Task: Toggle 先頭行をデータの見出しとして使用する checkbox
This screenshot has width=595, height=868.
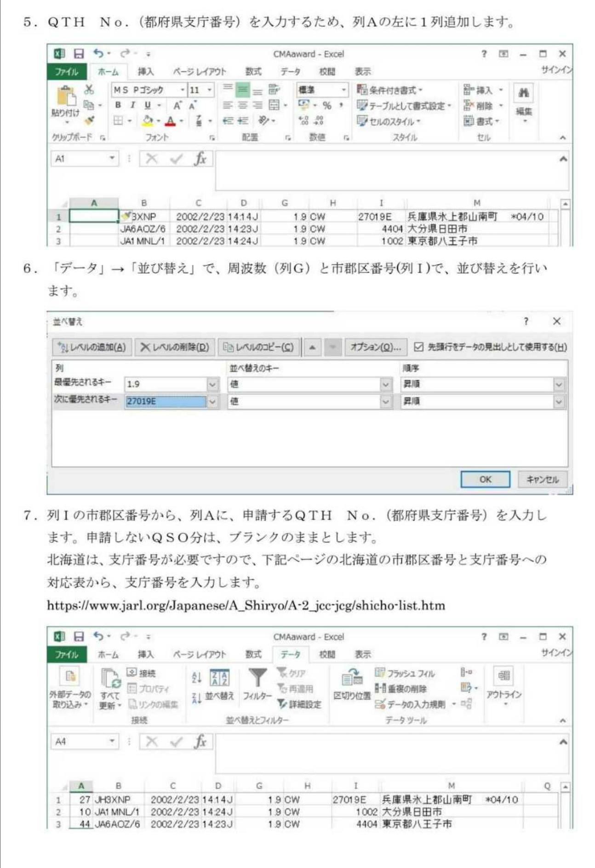Action: (418, 347)
